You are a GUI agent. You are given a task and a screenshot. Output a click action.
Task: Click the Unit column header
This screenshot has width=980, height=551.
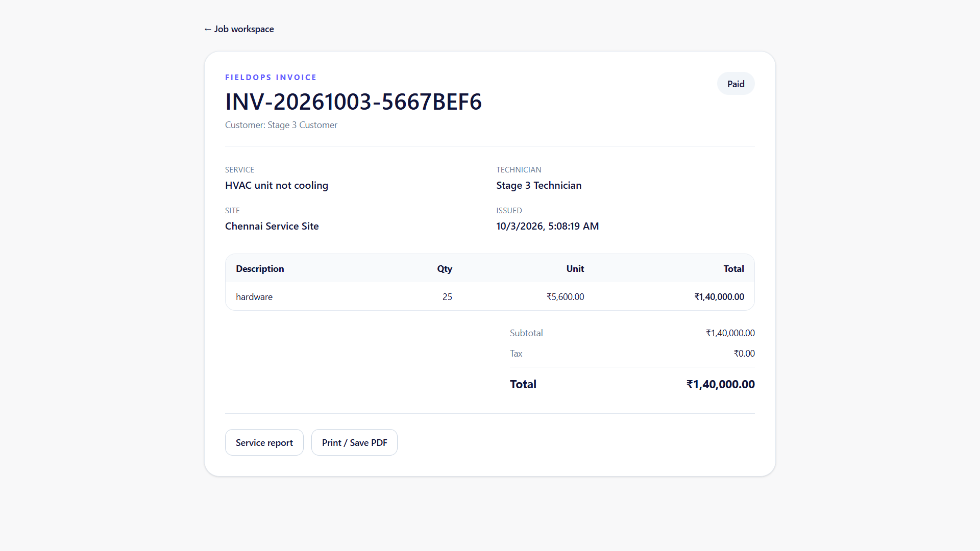(x=575, y=269)
